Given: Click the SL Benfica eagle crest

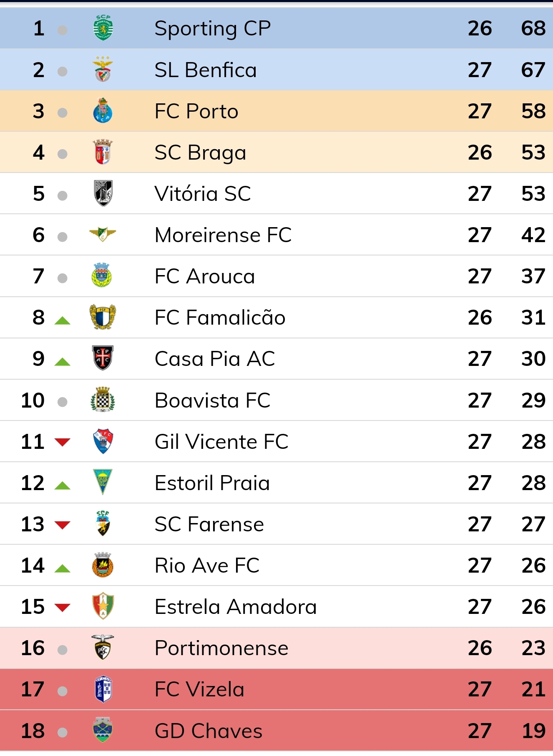Looking at the screenshot, I should (x=103, y=70).
